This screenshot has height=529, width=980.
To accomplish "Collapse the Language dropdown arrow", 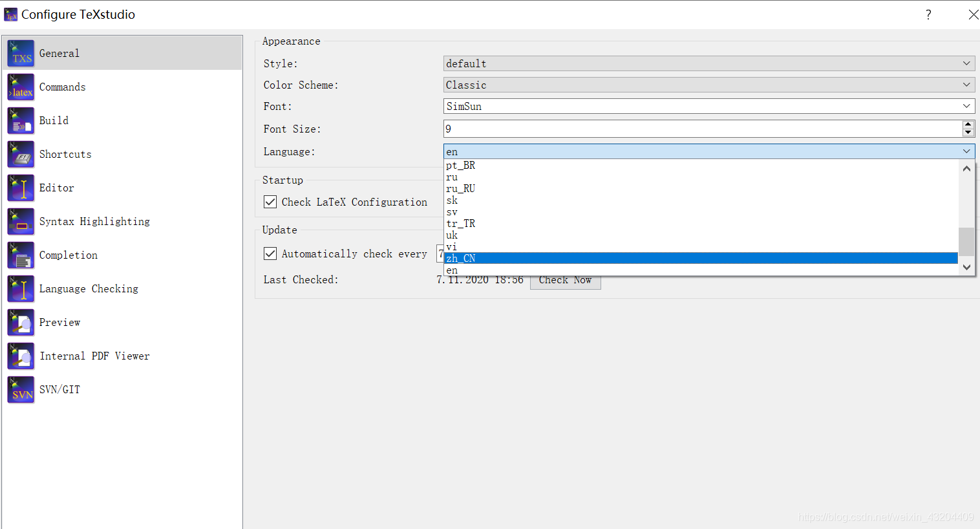I will pos(966,151).
